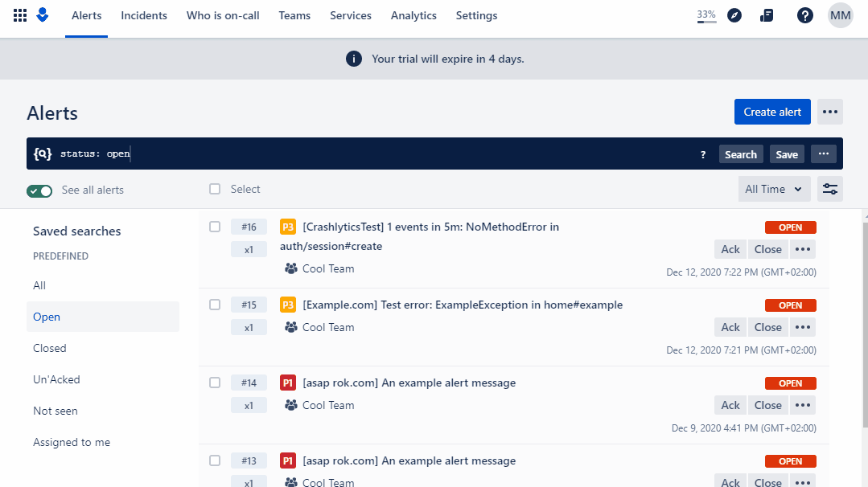
Task: Select Assigned to me saved search
Action: 102,442
